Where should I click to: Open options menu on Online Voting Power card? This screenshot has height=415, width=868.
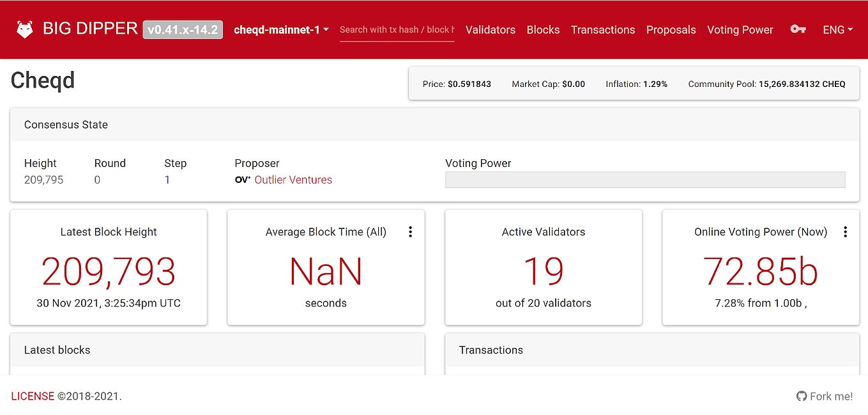(x=846, y=231)
